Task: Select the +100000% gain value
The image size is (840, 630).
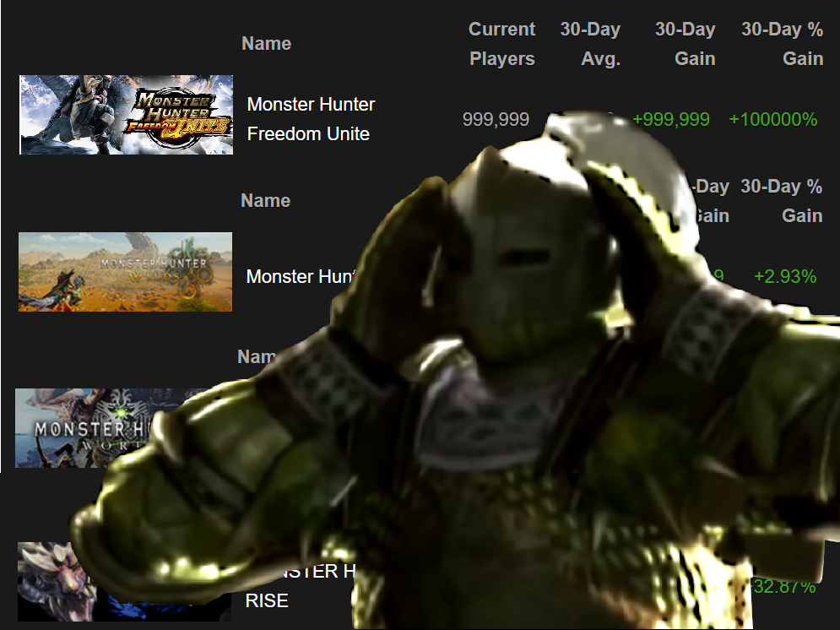Action: [x=773, y=119]
